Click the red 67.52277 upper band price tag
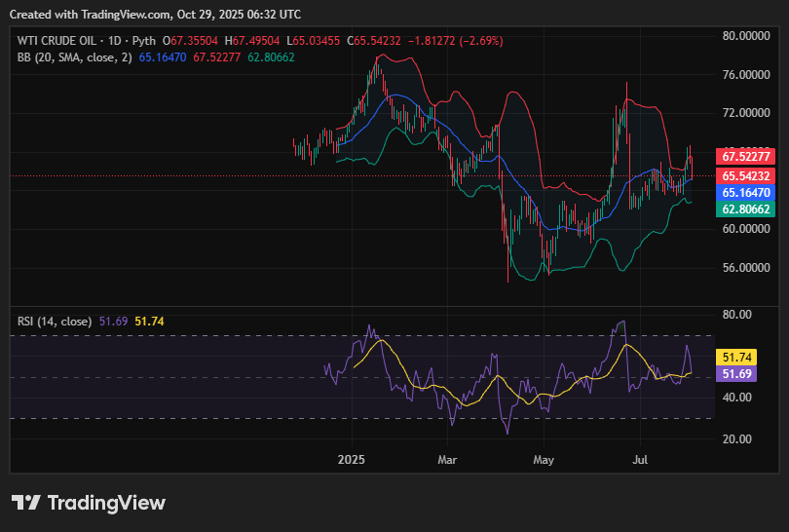The height and width of the screenshot is (532, 789). click(x=746, y=156)
